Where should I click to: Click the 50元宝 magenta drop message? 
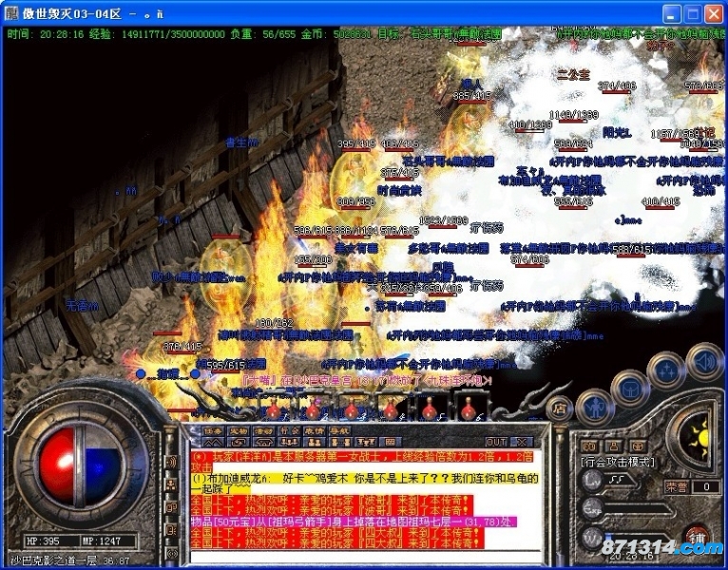(x=353, y=522)
